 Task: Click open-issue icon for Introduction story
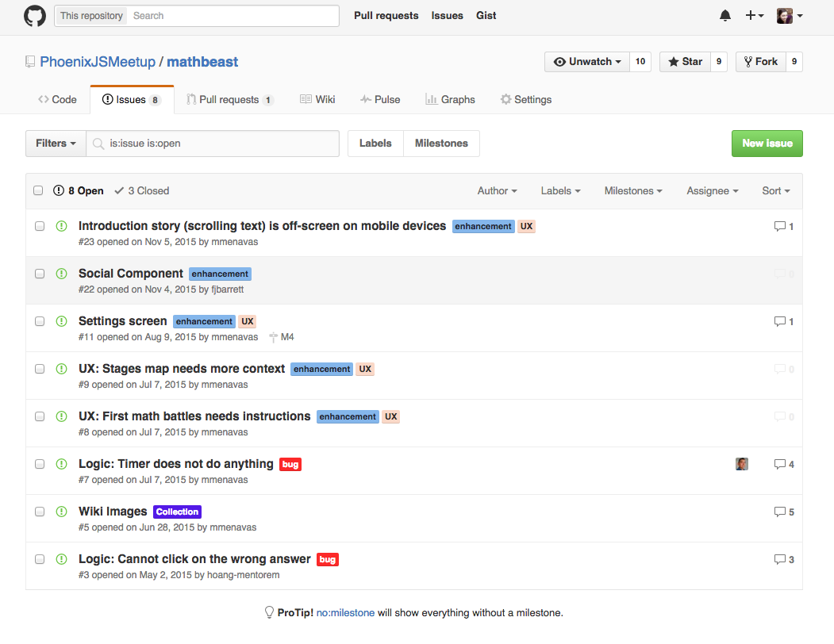click(62, 226)
